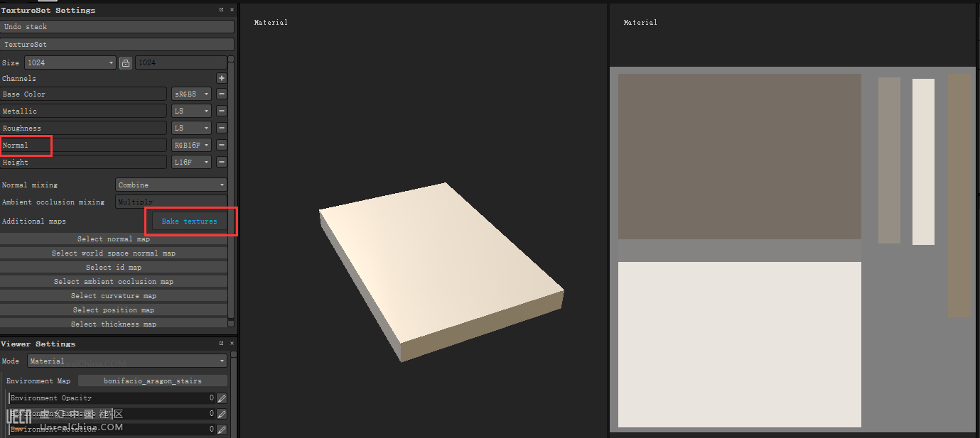Open the Undo stack tab
This screenshot has width=980, height=438.
(x=117, y=27)
